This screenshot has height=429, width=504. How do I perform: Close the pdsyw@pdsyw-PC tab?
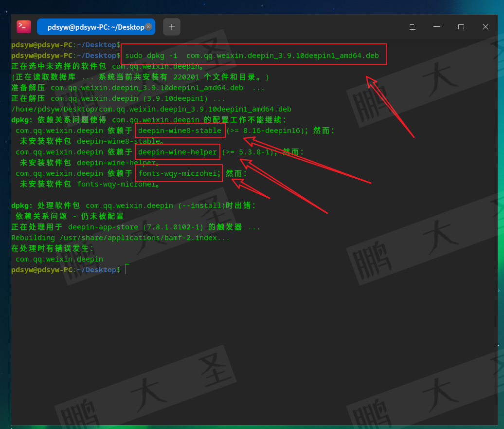pyautogui.click(x=148, y=27)
